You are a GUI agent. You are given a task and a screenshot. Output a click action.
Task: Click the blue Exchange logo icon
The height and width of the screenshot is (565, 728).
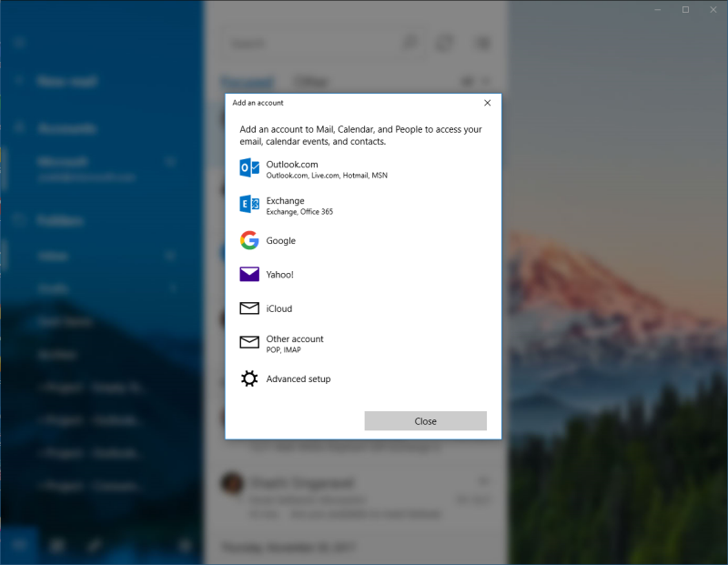click(249, 205)
